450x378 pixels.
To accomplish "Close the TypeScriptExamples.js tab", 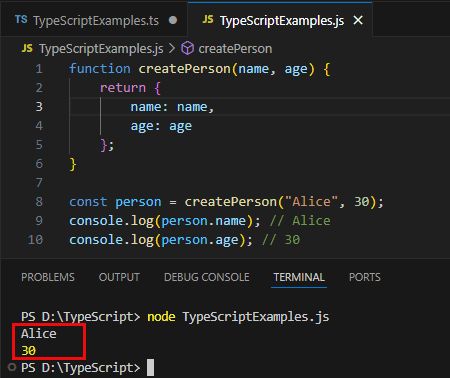I will coord(358,20).
